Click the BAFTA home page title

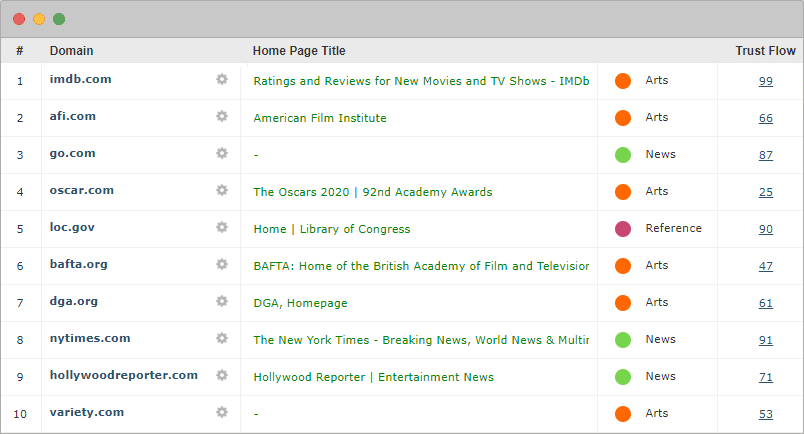(x=421, y=266)
